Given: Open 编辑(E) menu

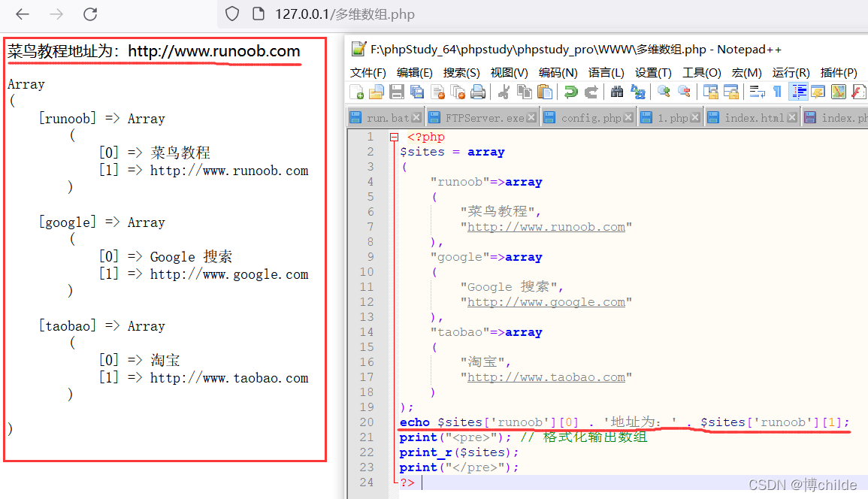Looking at the screenshot, I should tap(415, 73).
